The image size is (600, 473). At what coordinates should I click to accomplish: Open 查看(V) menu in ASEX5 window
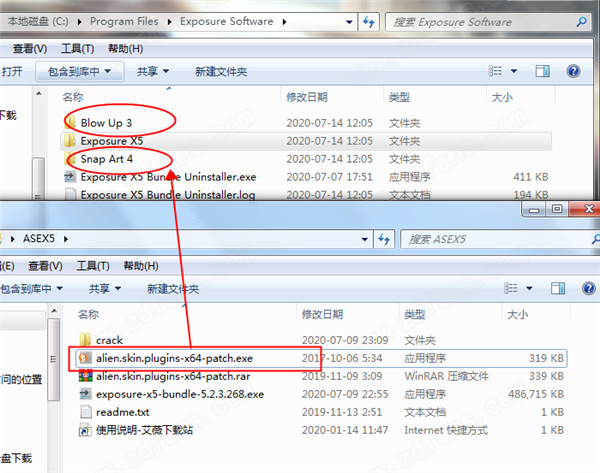pos(45,266)
